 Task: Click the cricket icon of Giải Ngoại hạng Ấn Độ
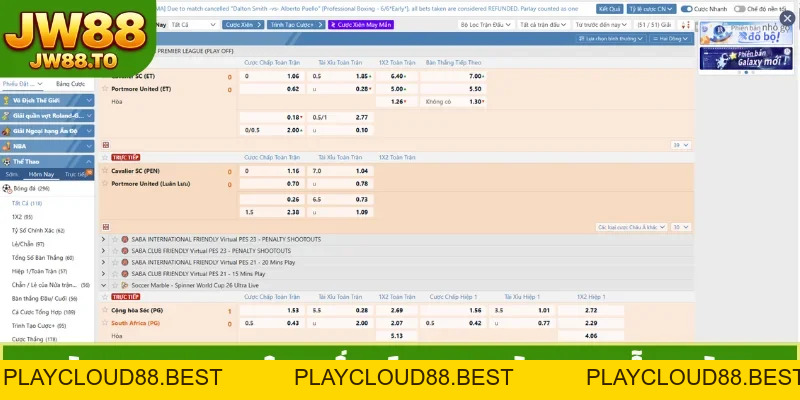(x=6, y=131)
